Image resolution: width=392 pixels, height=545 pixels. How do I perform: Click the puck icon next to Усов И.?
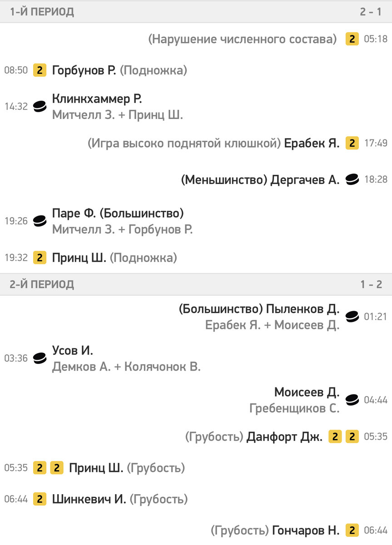pyautogui.click(x=40, y=358)
